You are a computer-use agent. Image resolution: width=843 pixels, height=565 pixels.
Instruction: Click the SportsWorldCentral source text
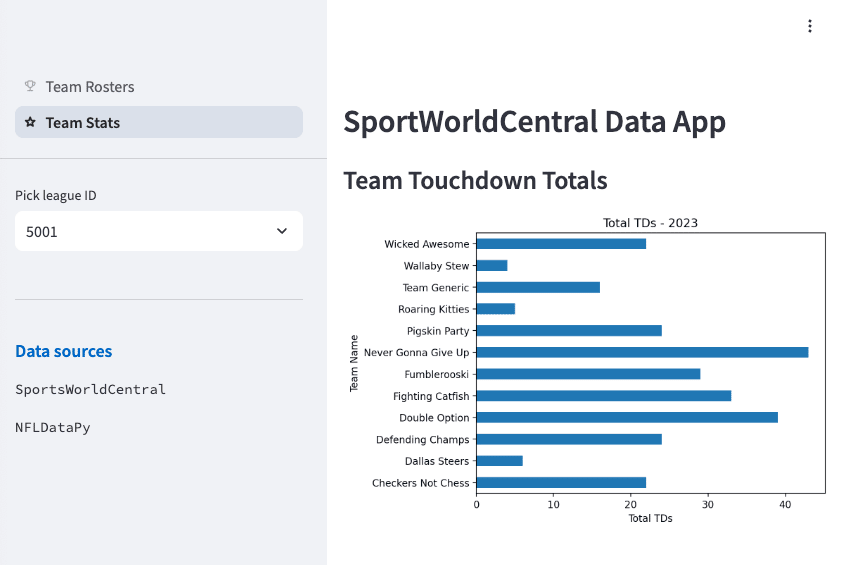pos(90,389)
